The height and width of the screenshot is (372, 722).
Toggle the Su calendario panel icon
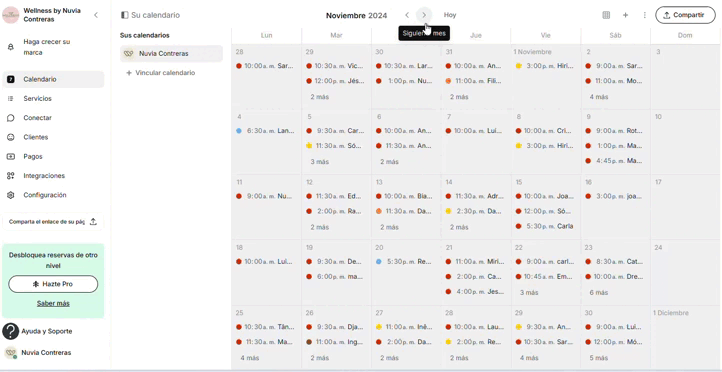tap(124, 15)
